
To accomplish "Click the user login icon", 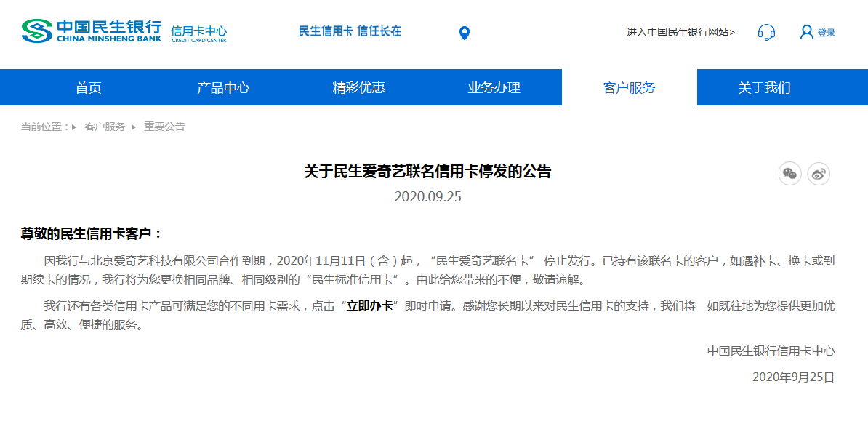I will (806, 32).
